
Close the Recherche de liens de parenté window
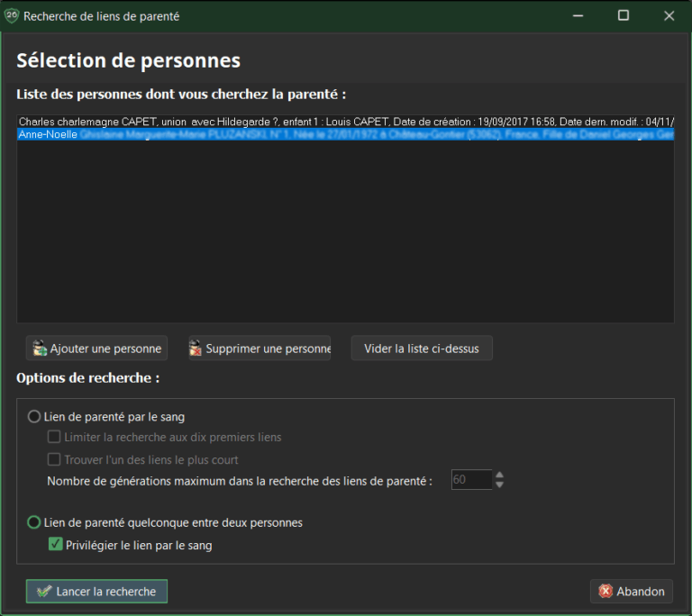[669, 15]
